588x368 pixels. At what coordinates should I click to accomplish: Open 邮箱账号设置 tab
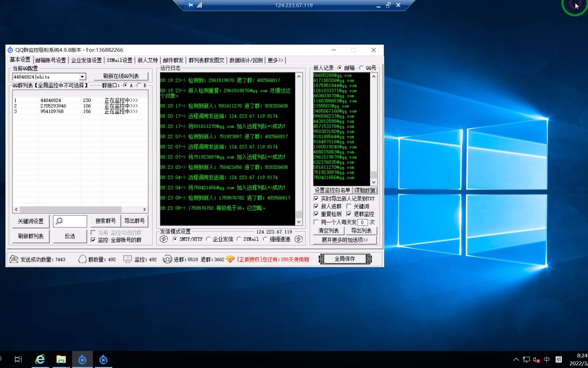[50, 60]
